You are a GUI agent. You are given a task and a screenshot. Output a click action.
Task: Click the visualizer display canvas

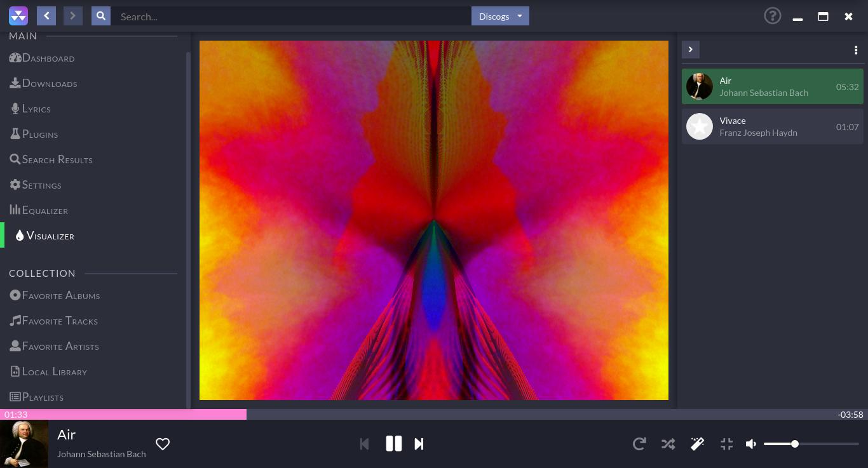pos(434,220)
